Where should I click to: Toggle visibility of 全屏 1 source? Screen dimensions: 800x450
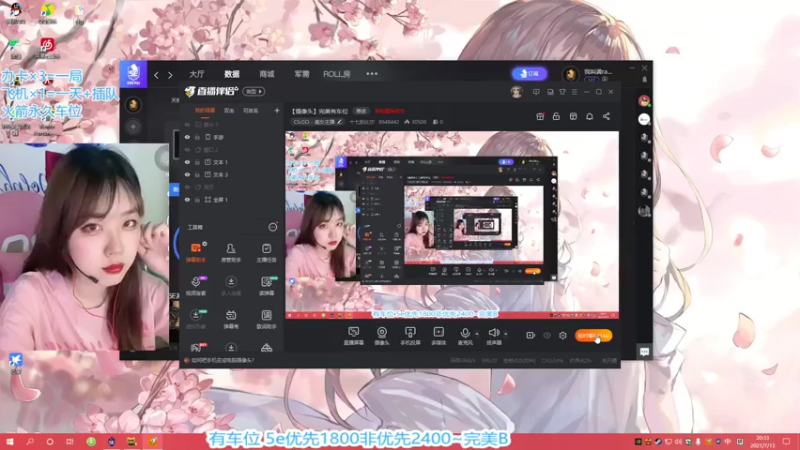(187, 199)
